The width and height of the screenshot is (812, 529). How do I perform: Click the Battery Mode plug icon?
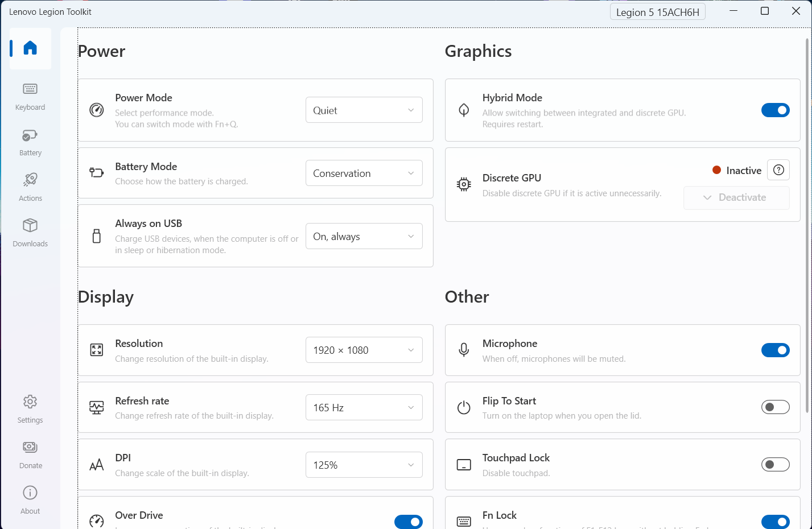pyautogui.click(x=97, y=172)
